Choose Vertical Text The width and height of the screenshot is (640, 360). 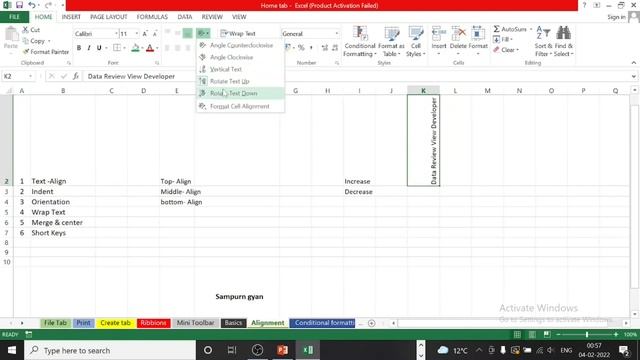coord(240,69)
